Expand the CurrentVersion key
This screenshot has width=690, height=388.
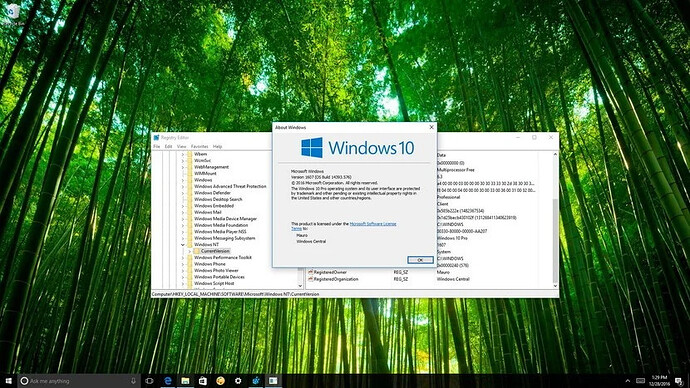tap(190, 251)
